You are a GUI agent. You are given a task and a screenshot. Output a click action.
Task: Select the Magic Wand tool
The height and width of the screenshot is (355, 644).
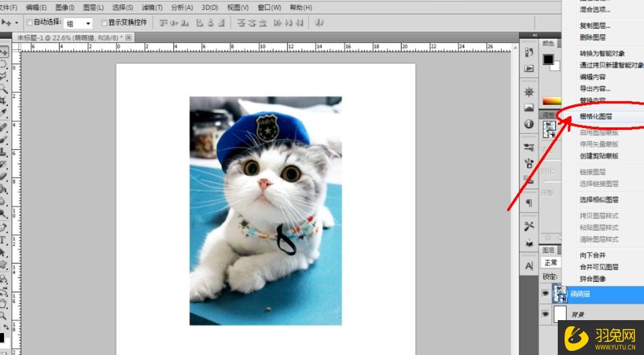pos(3,88)
